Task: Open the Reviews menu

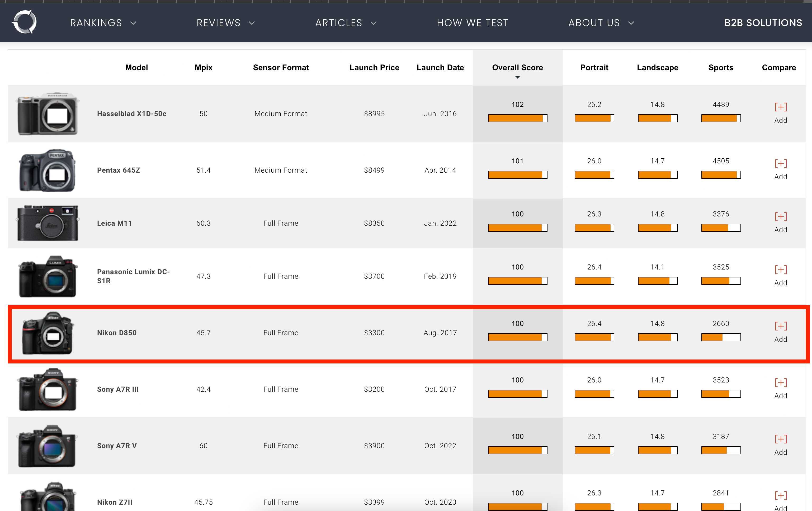Action: click(219, 23)
